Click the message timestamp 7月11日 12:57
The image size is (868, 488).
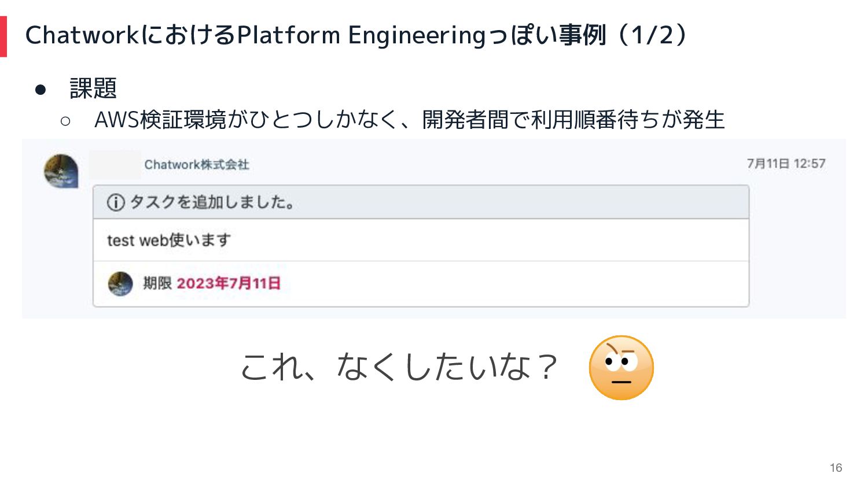click(x=786, y=164)
